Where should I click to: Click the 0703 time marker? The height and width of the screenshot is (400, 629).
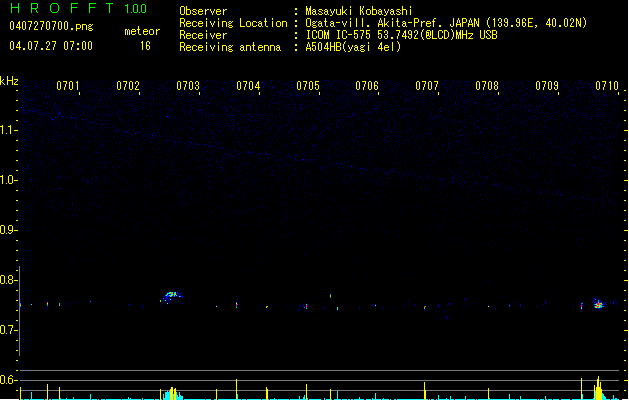tap(188, 86)
